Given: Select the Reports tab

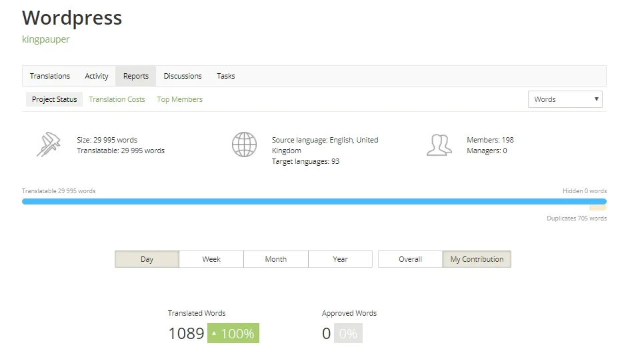Looking at the screenshot, I should click(x=135, y=76).
